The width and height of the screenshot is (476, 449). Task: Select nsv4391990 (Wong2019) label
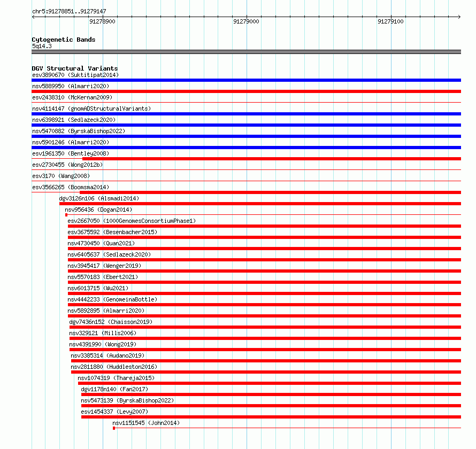(x=103, y=344)
